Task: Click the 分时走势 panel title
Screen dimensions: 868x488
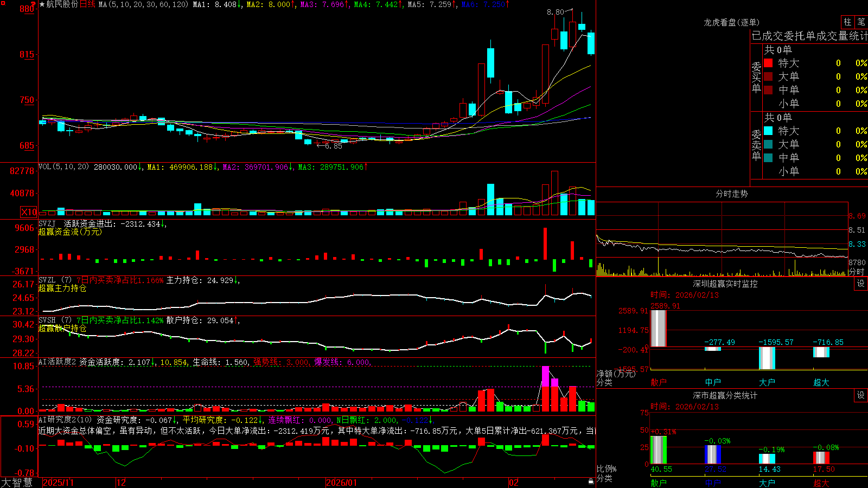Action: (x=731, y=194)
